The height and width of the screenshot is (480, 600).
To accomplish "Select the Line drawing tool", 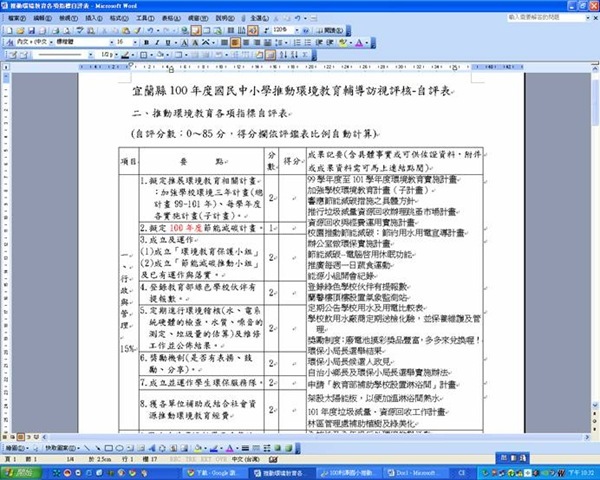I will [x=87, y=448].
